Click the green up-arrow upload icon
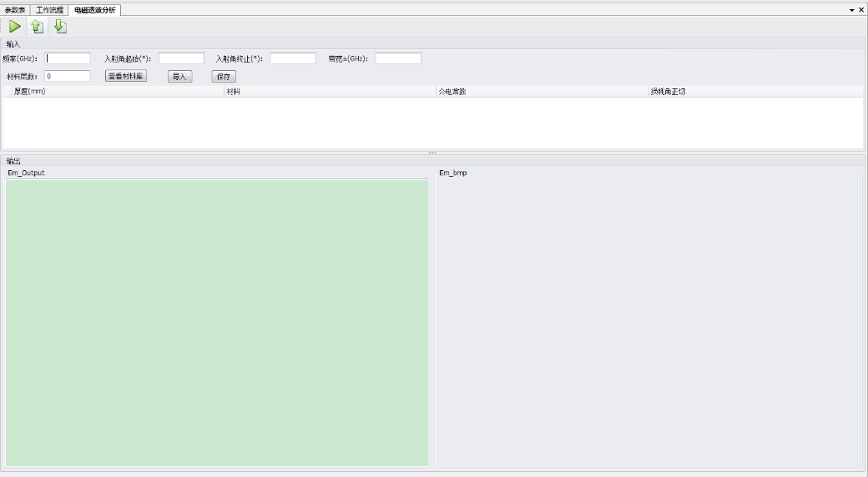The height and width of the screenshot is (477, 868). pos(38,27)
